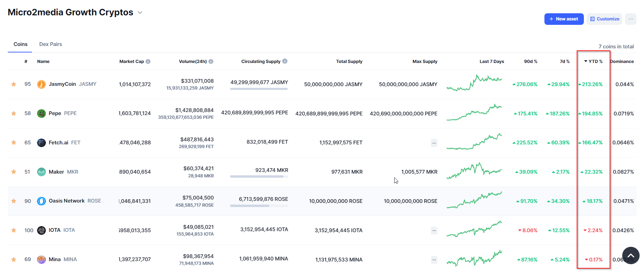Open Fetch.ai 7-day sparkline chart
The height and width of the screenshot is (272, 644).
click(474, 142)
